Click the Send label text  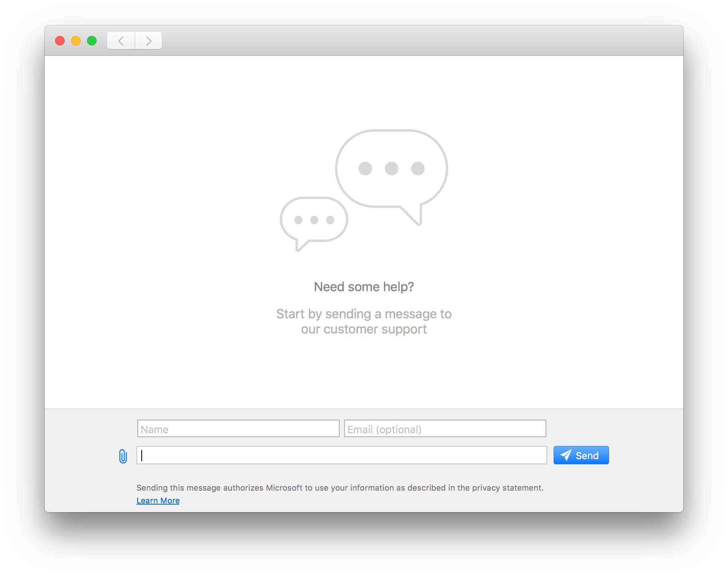pos(587,455)
